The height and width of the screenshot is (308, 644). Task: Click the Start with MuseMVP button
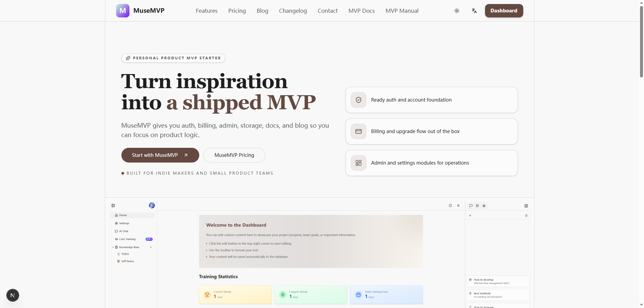[160, 155]
